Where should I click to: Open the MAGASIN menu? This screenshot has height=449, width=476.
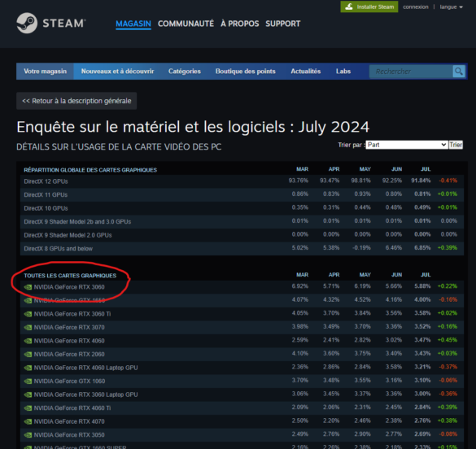[x=133, y=24]
